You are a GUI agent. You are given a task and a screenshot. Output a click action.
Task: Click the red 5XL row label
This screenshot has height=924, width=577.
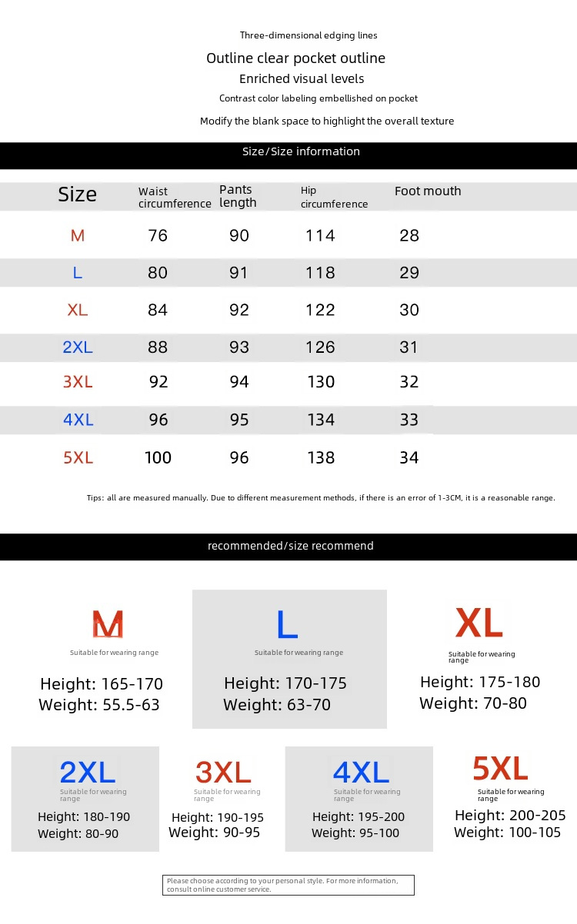pos(78,457)
